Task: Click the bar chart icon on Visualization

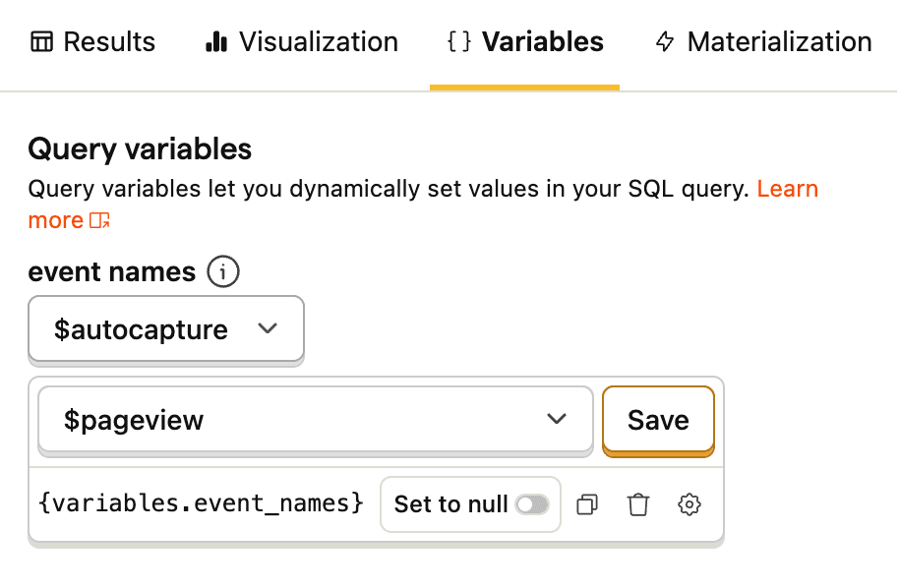Action: click(216, 42)
